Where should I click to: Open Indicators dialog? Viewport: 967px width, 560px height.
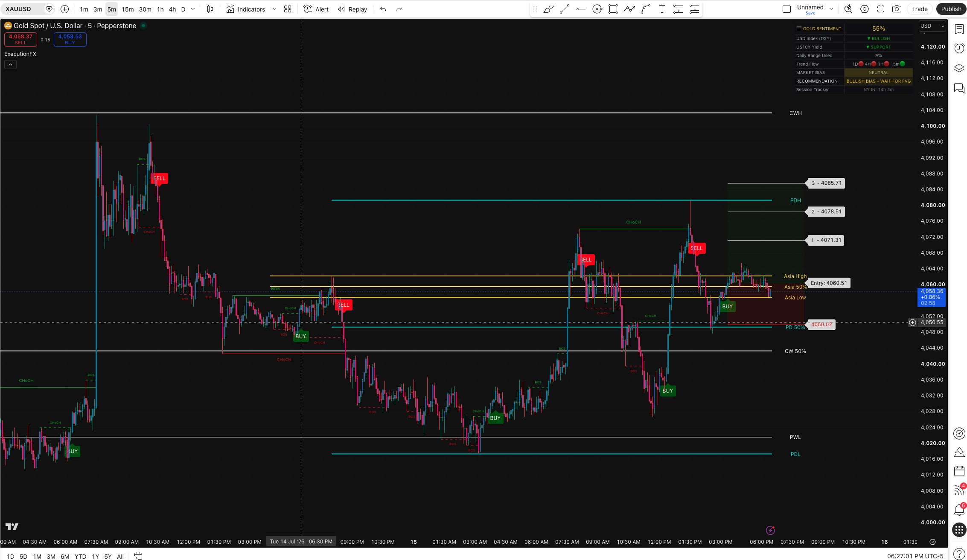tap(246, 9)
